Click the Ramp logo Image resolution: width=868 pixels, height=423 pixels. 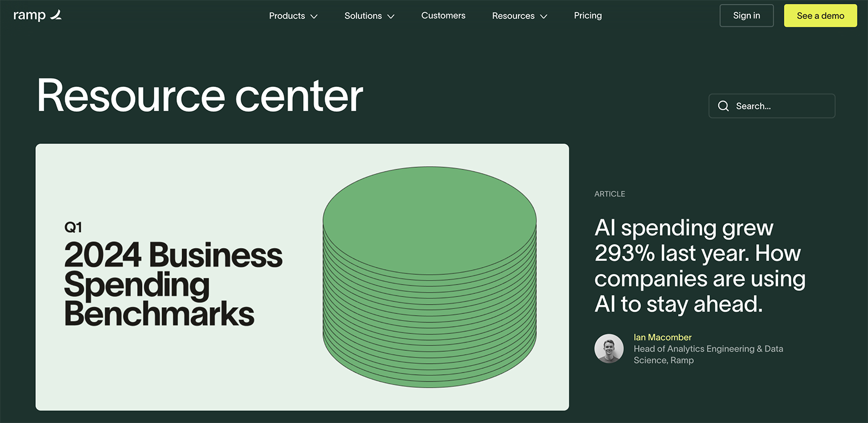[x=37, y=15]
